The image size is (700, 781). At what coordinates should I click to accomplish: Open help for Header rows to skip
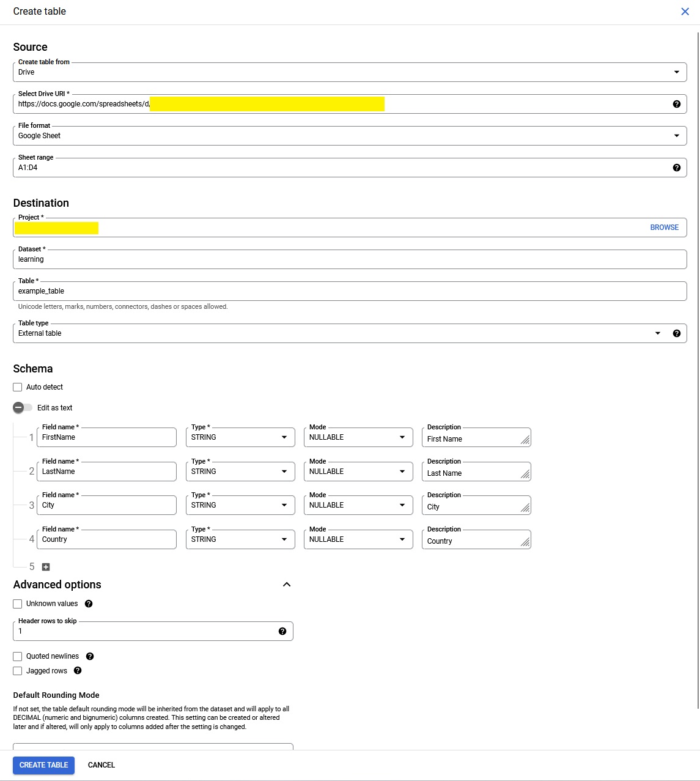[282, 631]
